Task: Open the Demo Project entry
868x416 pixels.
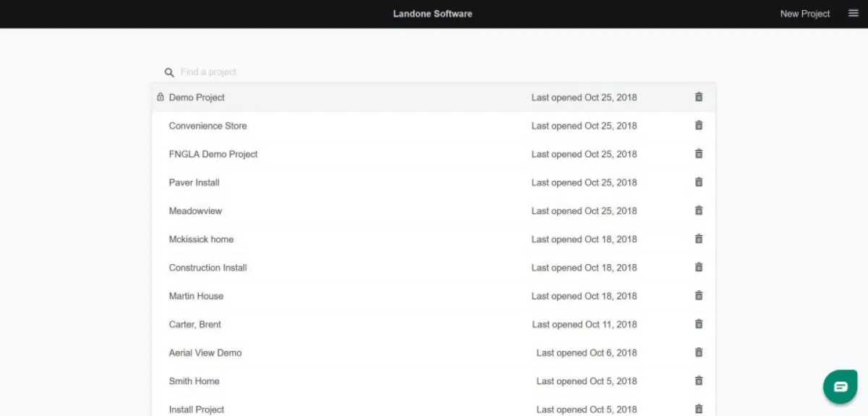Action: [x=197, y=98]
